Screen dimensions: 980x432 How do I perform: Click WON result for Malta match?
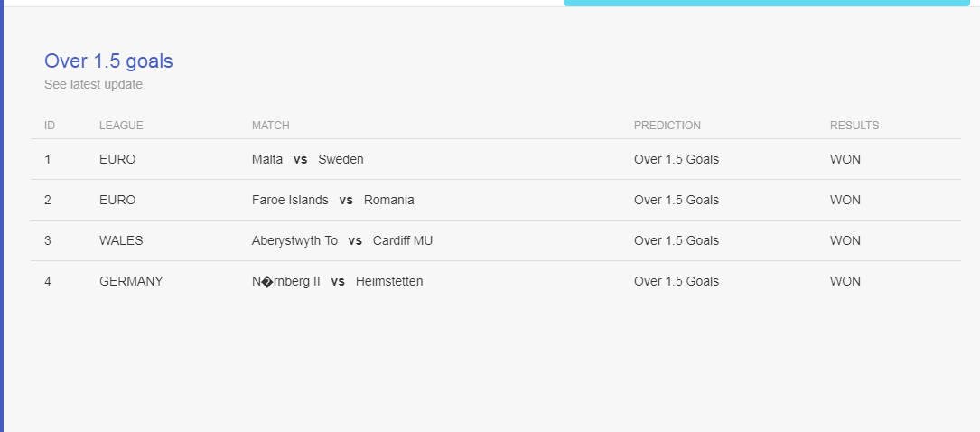845,159
